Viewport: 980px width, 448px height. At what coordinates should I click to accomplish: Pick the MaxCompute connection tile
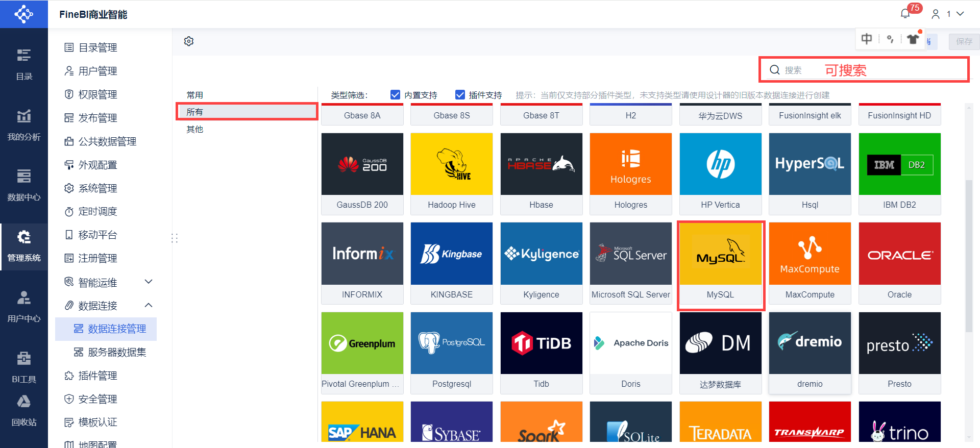(810, 263)
